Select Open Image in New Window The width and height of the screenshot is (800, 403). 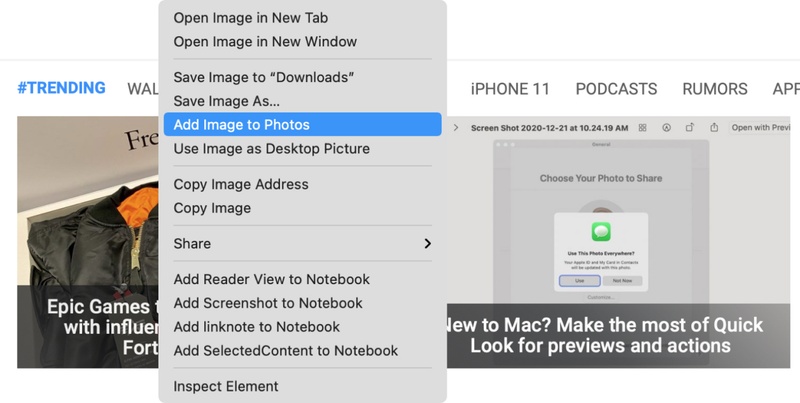point(303,42)
